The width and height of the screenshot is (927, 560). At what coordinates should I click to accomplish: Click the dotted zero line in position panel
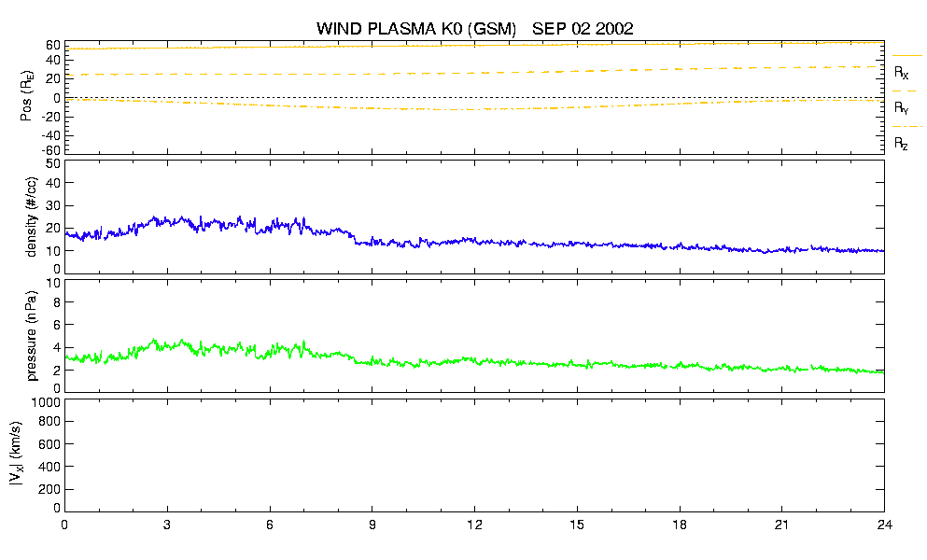pyautogui.click(x=473, y=98)
